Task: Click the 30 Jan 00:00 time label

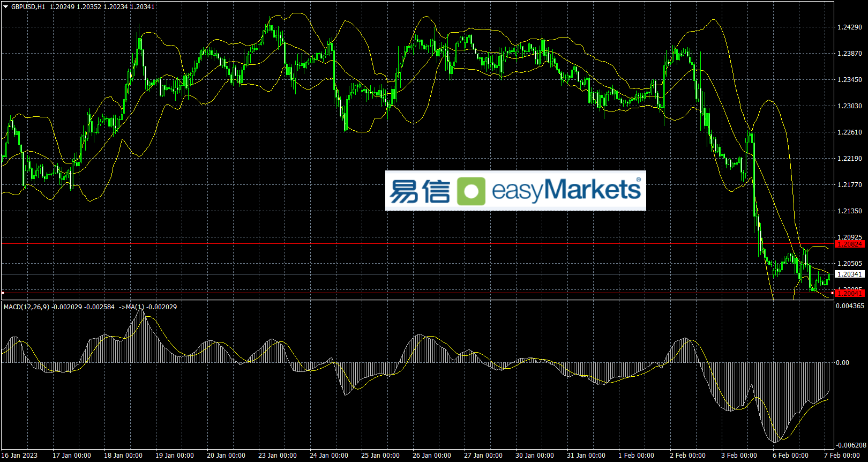Action: coord(535,456)
